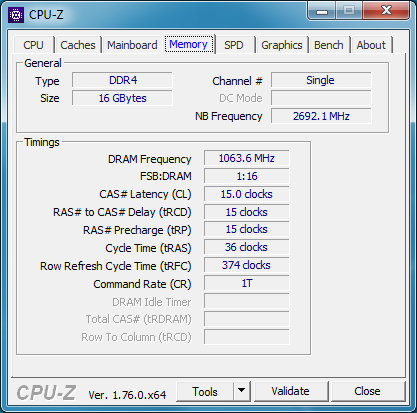Click the Size field showing 16 GBytes
The image size is (417, 413).
coord(122,98)
